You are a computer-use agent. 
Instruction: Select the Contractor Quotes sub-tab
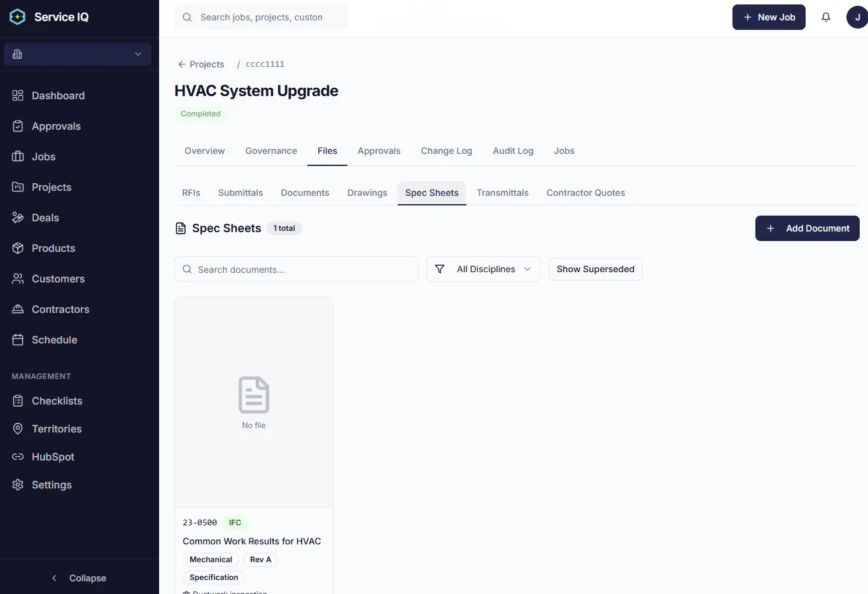pos(585,193)
